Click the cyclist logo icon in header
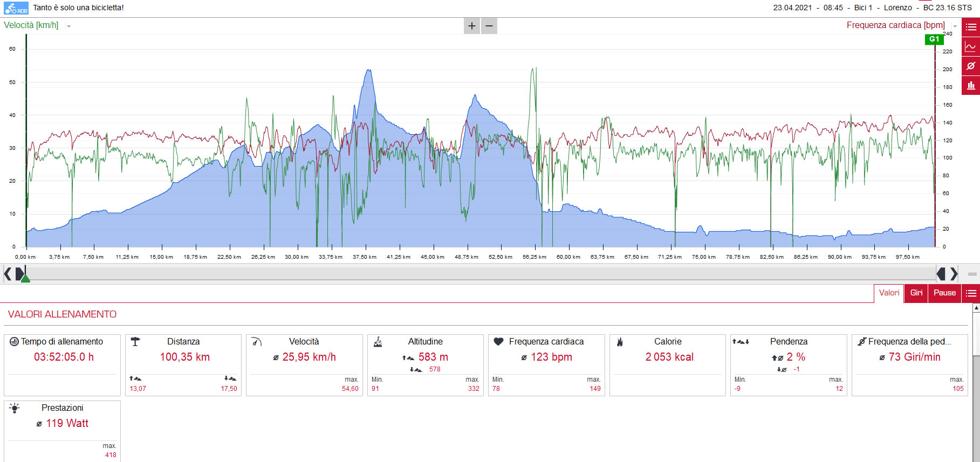This screenshot has width=980, height=462. coord(16,8)
